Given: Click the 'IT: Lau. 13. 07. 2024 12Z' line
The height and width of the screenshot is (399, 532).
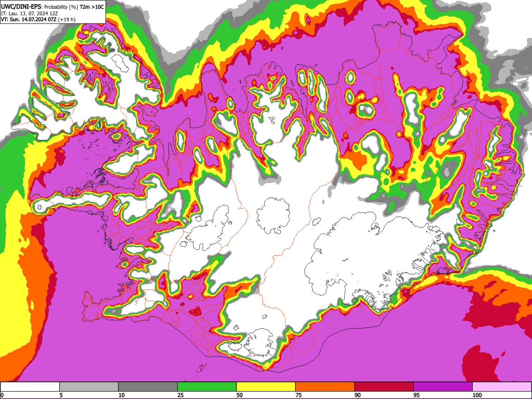Looking at the screenshot, I should pyautogui.click(x=29, y=13).
